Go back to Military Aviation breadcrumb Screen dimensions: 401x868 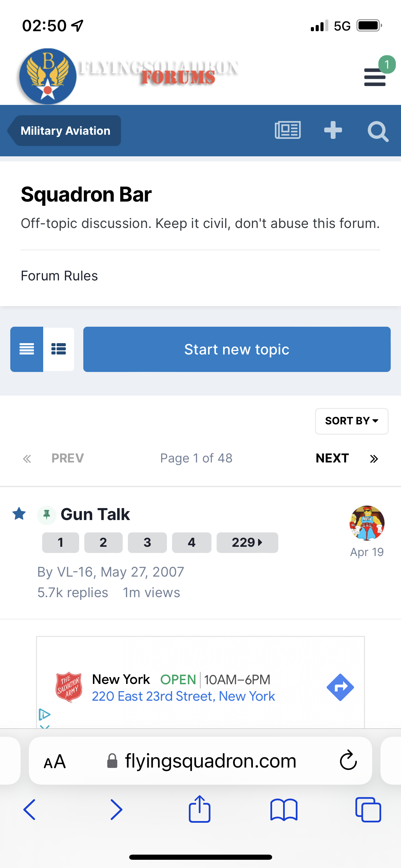pos(65,131)
